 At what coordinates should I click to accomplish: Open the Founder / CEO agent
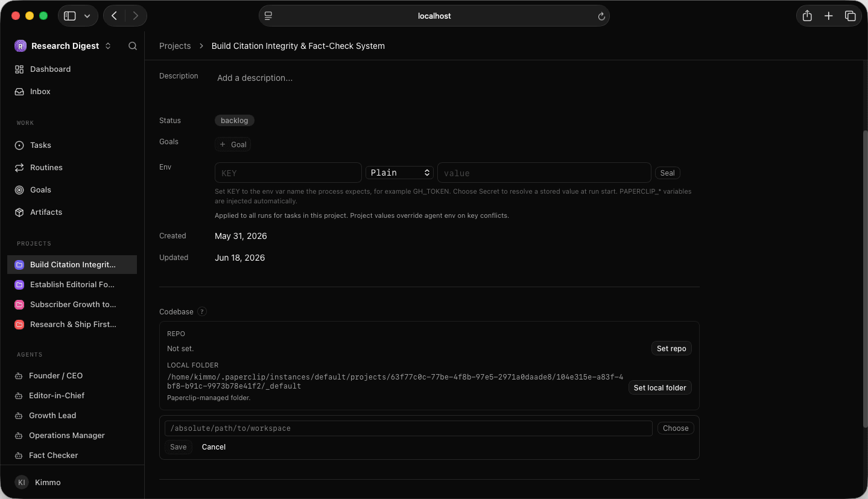72,376
